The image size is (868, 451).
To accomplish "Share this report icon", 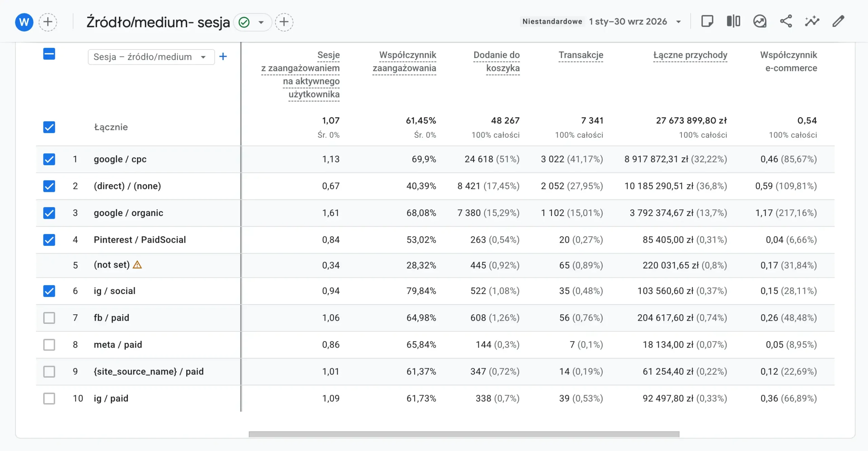I will 786,21.
